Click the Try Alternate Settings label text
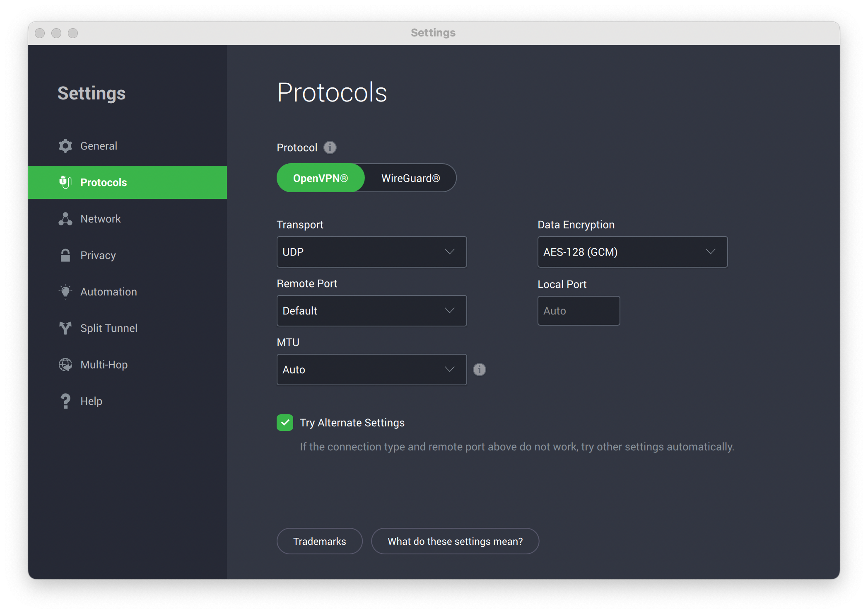868x614 pixels. (x=352, y=423)
